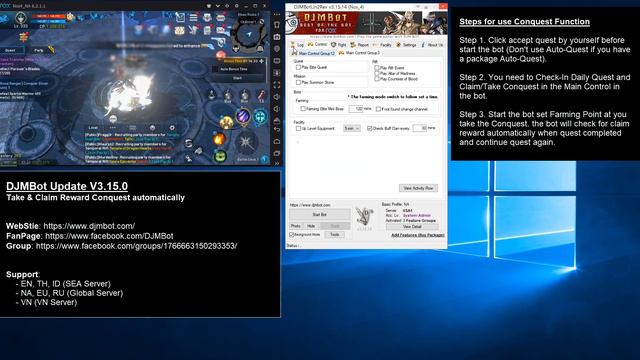
Task: Click the bonus time plus icon
Action: [262, 61]
